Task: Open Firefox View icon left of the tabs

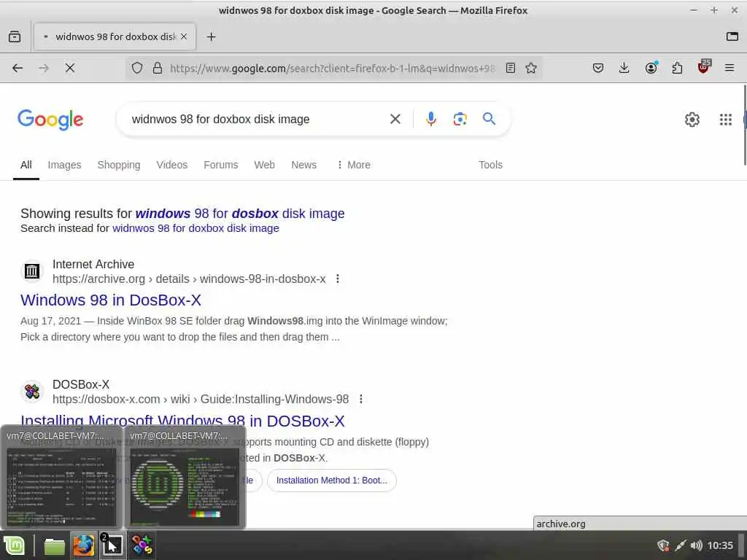Action: pyautogui.click(x=15, y=36)
